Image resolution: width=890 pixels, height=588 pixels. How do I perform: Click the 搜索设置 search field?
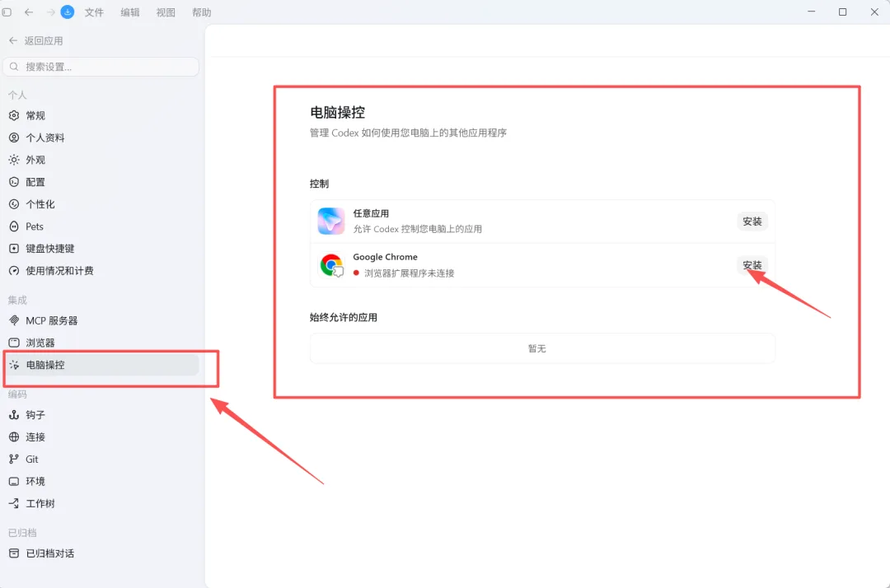pos(101,67)
